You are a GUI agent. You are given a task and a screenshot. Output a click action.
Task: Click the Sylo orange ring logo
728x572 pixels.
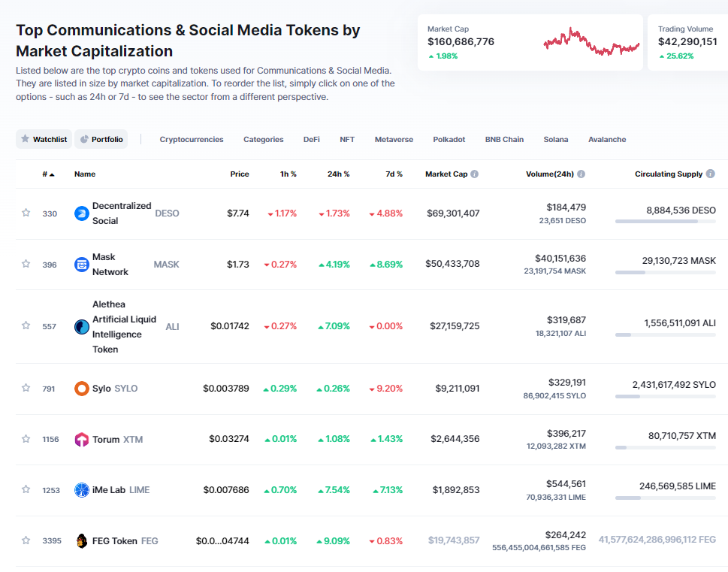point(82,389)
